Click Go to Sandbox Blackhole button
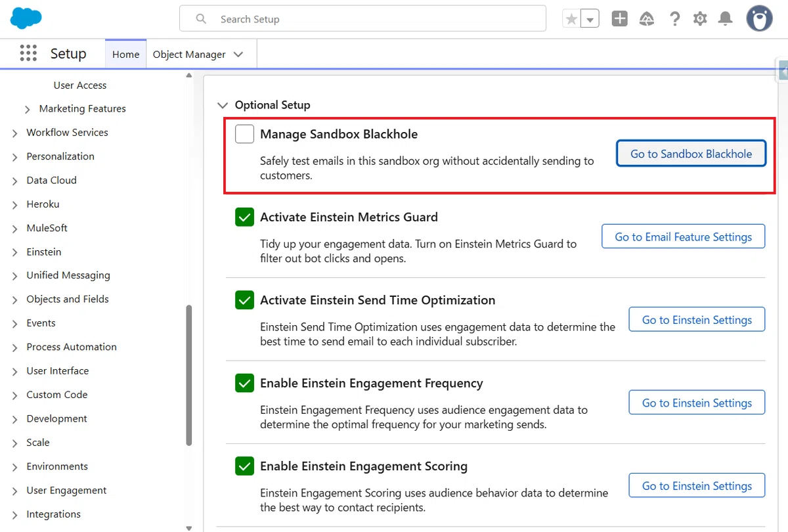This screenshot has width=788, height=532. pos(691,154)
